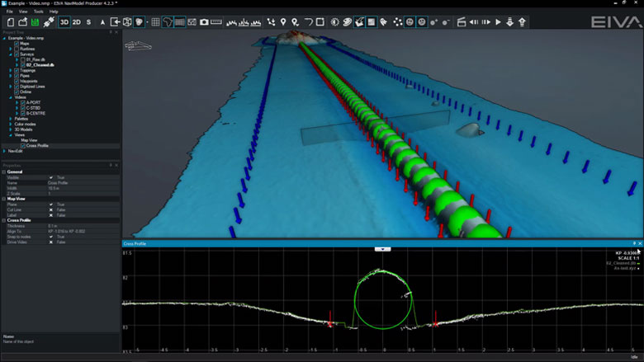Toggle the Pipes layer checkbox
Image resolution: width=644 pixels, height=362 pixels.
point(17,76)
